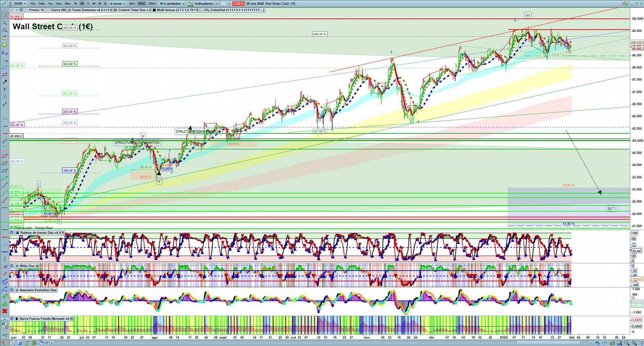644x346 pixels.
Task: Open the DOW instrument dropdown
Action: coord(20,4)
